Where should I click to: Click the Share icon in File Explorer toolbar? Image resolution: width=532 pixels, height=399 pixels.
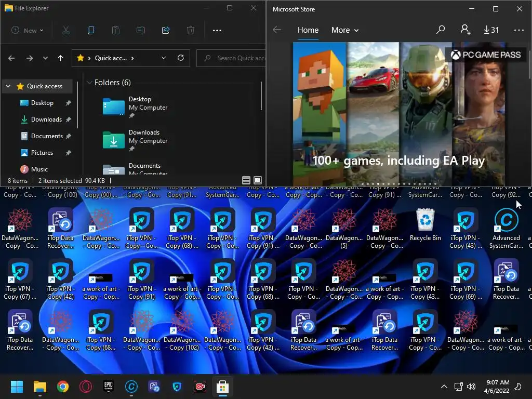pyautogui.click(x=166, y=30)
